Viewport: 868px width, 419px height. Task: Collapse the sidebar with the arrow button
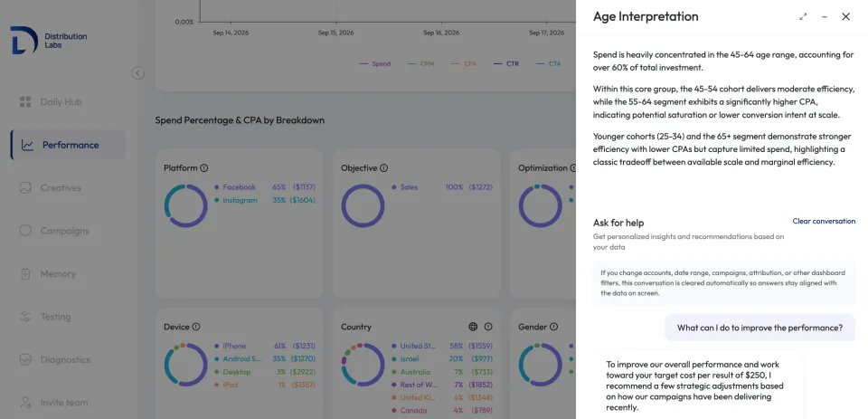137,73
